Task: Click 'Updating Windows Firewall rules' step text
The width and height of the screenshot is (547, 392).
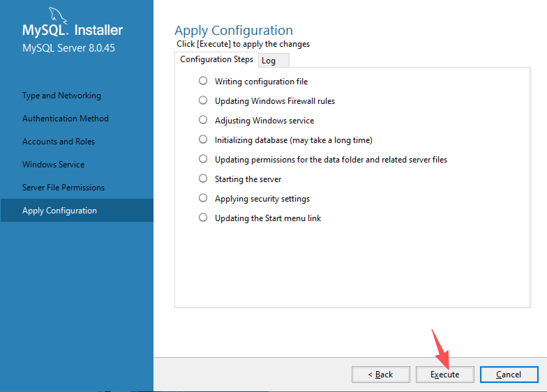Action: (275, 101)
